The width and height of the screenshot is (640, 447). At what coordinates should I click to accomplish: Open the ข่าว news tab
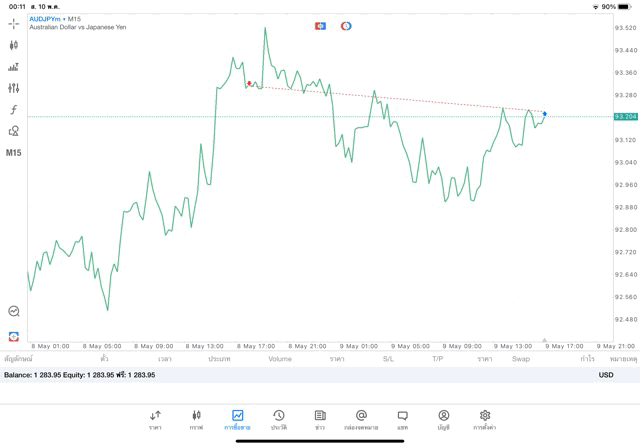click(320, 419)
